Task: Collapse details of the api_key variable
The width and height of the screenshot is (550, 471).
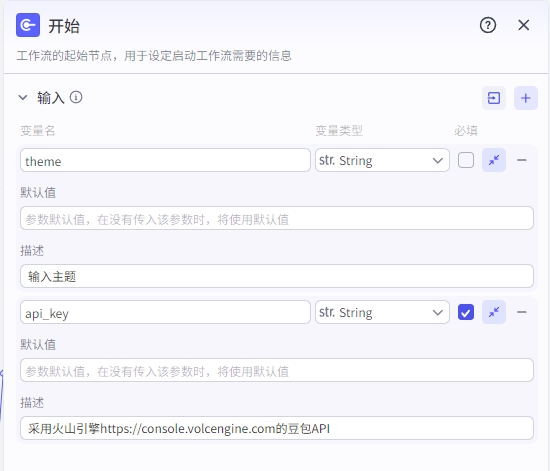Action: [494, 312]
